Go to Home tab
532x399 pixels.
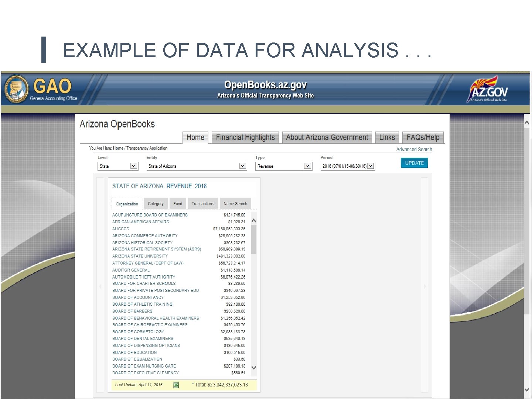pos(195,137)
